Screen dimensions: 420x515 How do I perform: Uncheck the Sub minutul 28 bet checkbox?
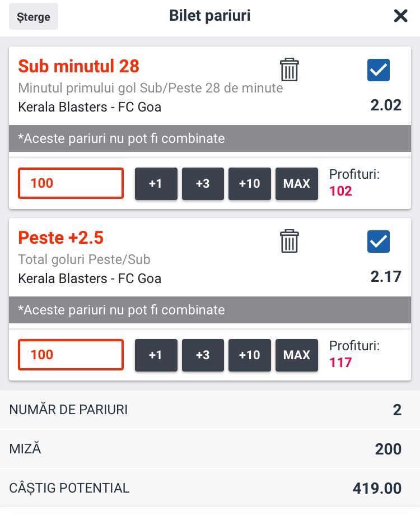pyautogui.click(x=379, y=70)
